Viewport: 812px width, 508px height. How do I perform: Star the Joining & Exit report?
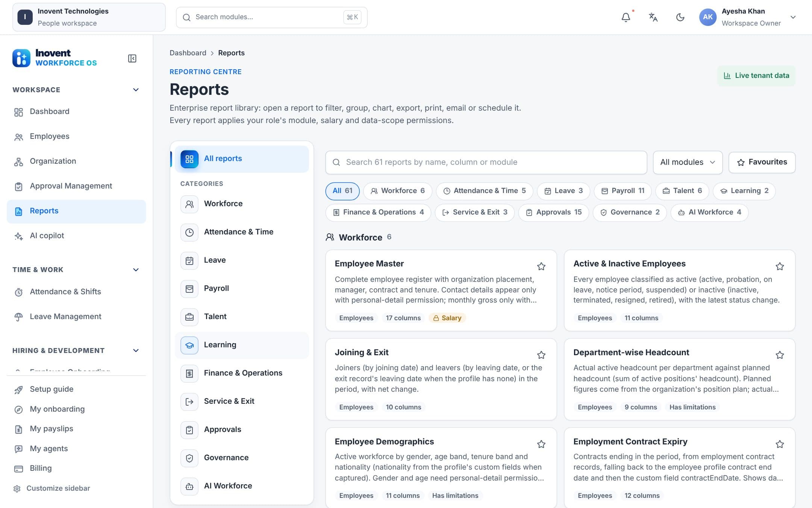coord(541,355)
